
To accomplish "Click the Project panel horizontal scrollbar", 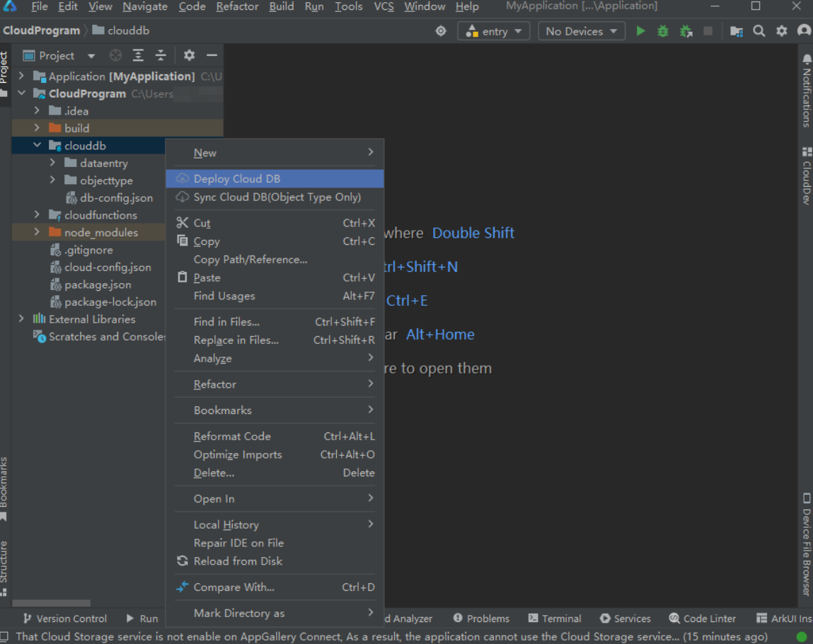I will (52, 603).
